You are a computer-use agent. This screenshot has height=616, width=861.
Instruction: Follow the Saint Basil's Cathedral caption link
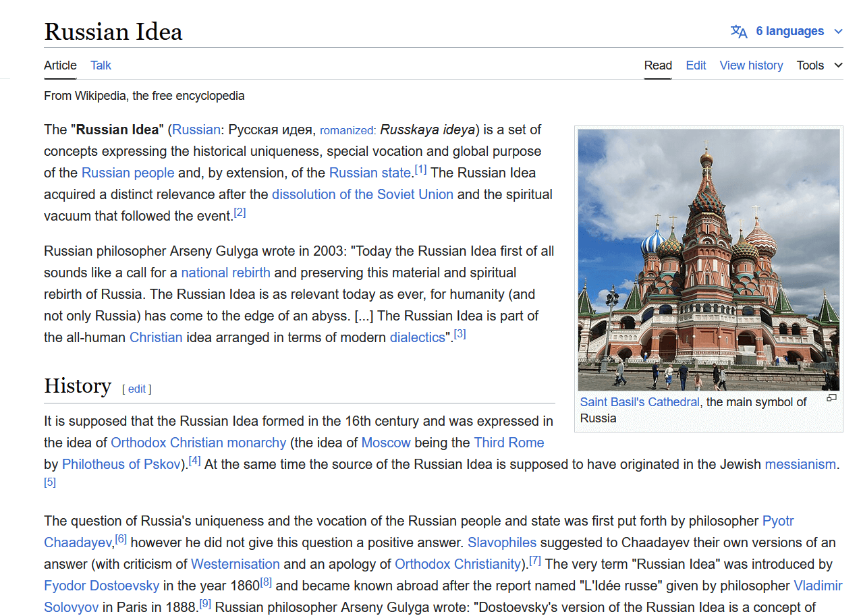640,402
